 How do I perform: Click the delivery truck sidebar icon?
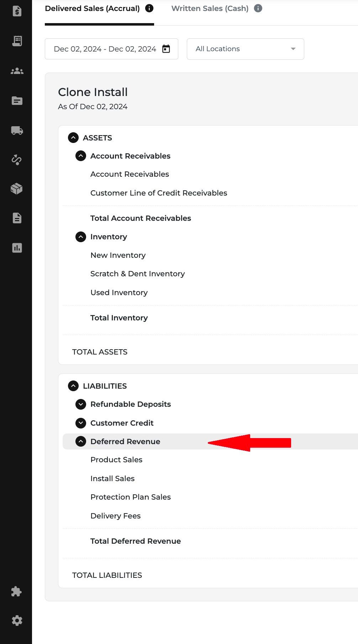click(17, 131)
